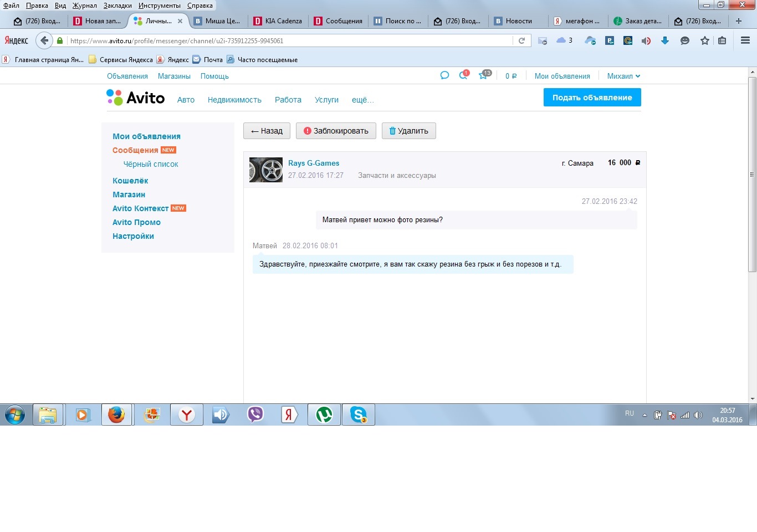The image size is (757, 532).
Task: Open 'Rays G-Games' listing link
Action: [314, 163]
